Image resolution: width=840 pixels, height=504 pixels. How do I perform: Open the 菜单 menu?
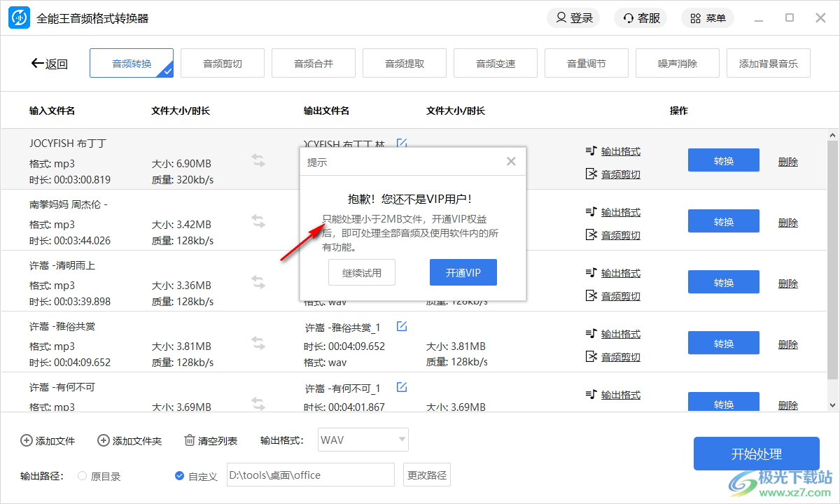point(708,18)
